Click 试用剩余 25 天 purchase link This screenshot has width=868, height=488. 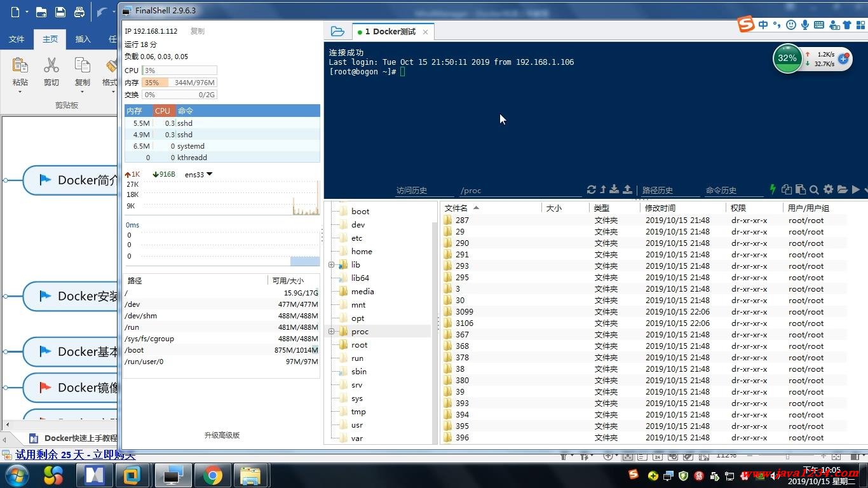click(x=76, y=455)
